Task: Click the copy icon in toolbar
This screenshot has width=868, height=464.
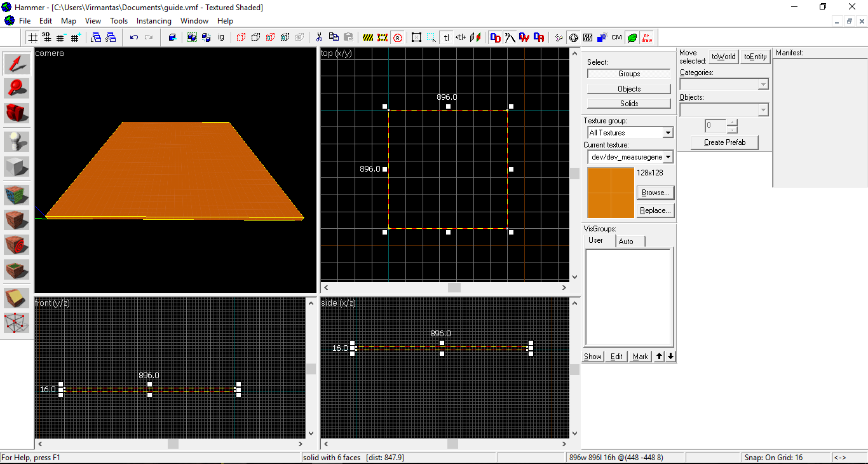Action: click(x=334, y=38)
